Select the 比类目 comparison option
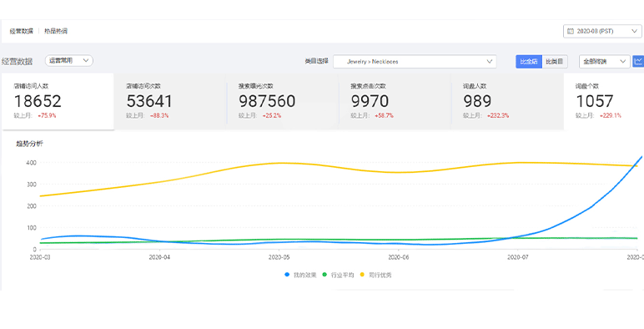The width and height of the screenshot is (644, 329). pos(555,61)
